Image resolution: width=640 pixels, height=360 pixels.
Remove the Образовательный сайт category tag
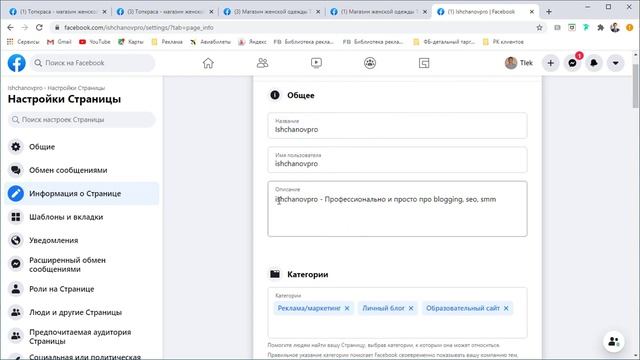506,308
